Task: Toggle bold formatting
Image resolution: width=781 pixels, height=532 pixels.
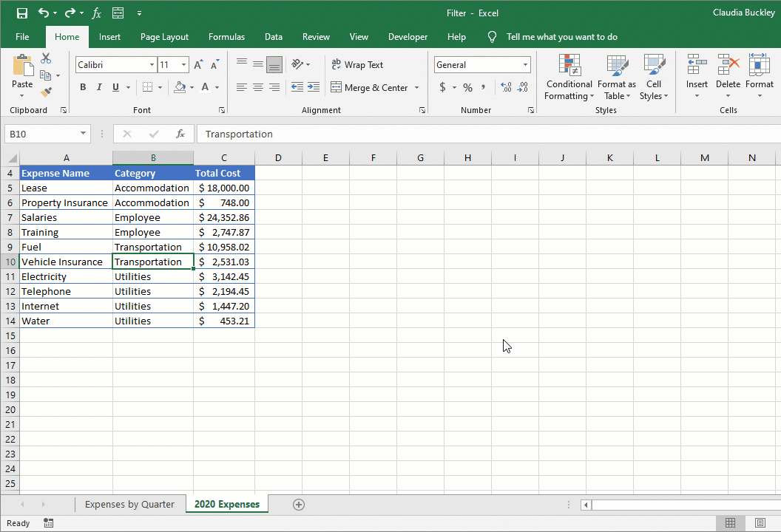Action: click(x=83, y=86)
